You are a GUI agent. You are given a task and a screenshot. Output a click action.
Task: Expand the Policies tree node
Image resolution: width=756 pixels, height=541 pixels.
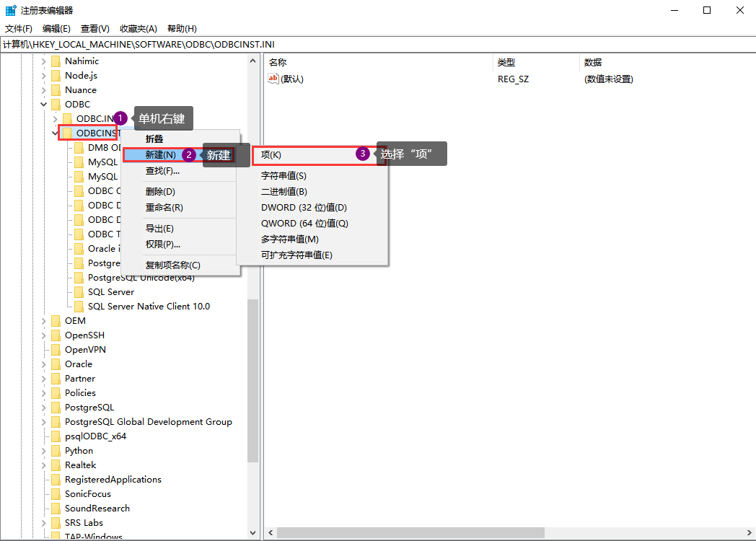pos(43,393)
